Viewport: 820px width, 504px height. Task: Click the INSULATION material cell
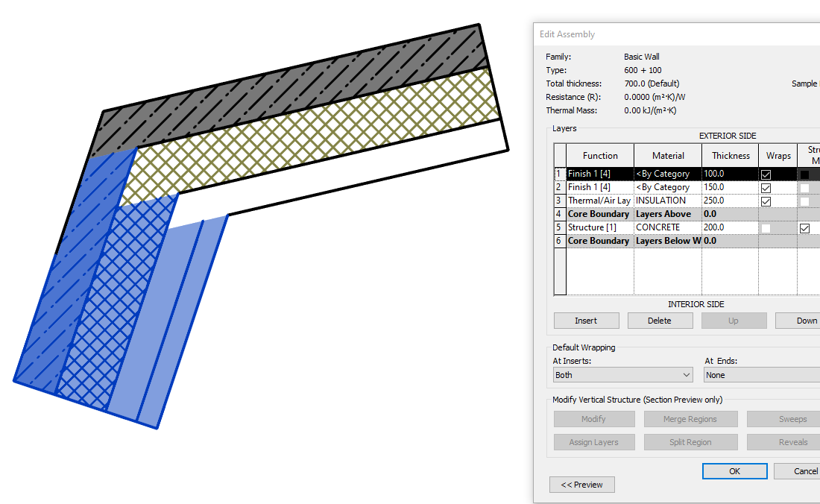tap(668, 201)
